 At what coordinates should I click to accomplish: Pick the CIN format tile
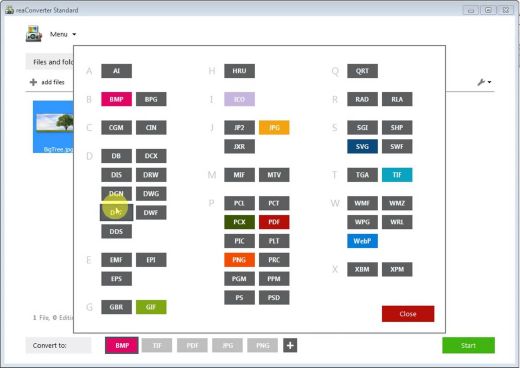click(x=151, y=128)
